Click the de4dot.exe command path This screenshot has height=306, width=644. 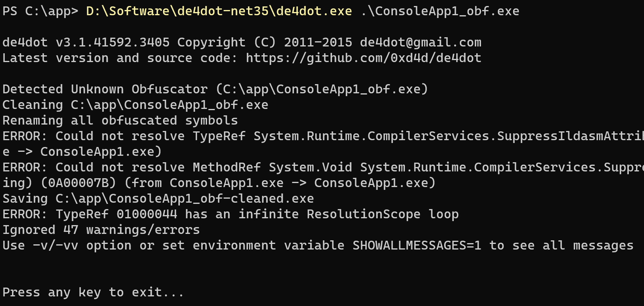219,11
